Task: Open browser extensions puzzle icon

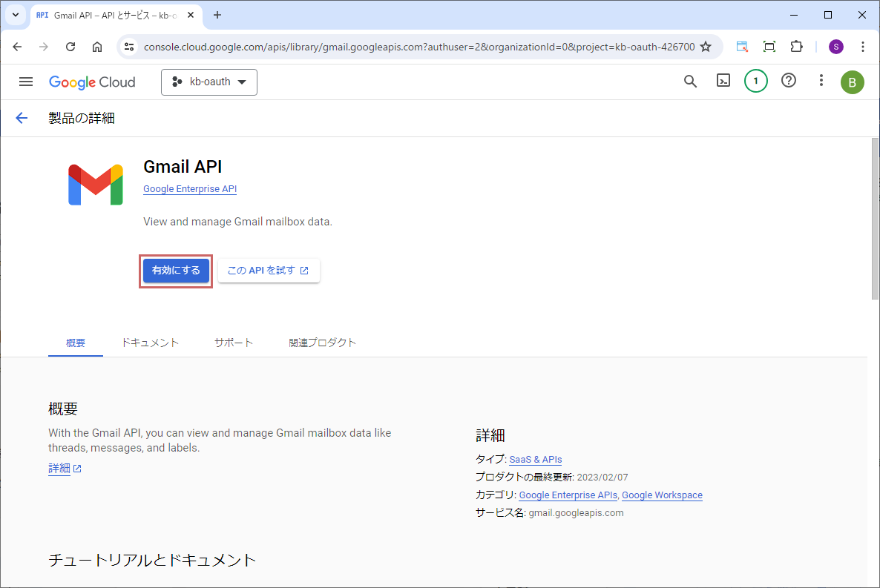Action: click(x=796, y=47)
